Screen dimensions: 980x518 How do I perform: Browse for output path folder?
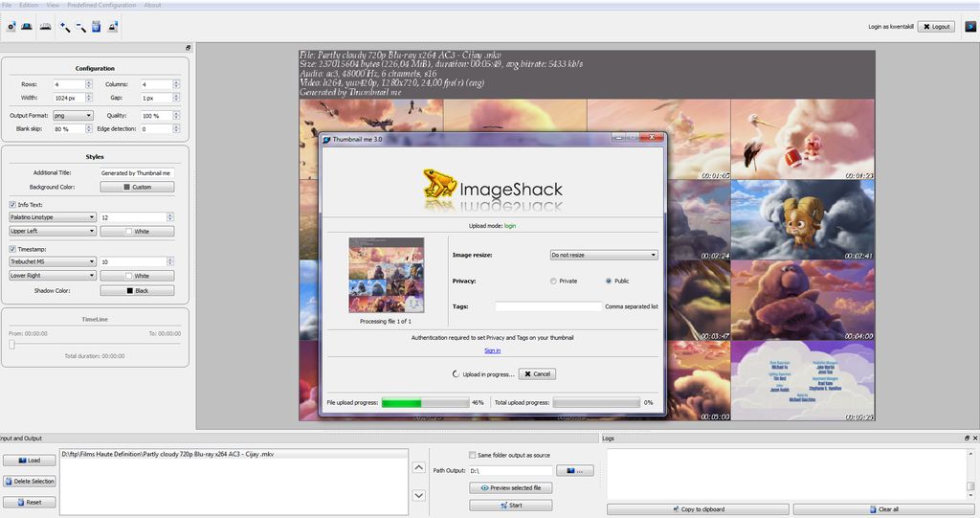574,470
